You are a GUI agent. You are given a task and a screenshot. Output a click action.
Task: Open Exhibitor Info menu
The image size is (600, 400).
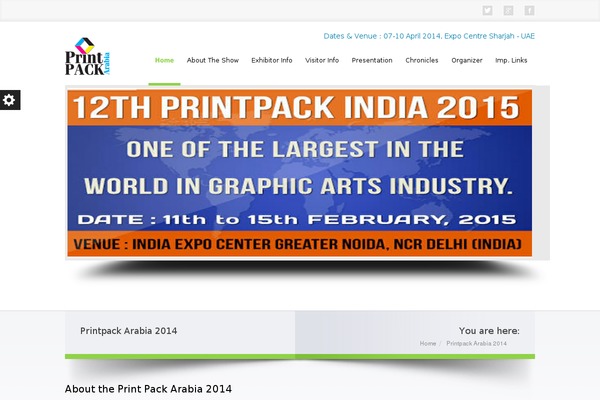(x=272, y=60)
